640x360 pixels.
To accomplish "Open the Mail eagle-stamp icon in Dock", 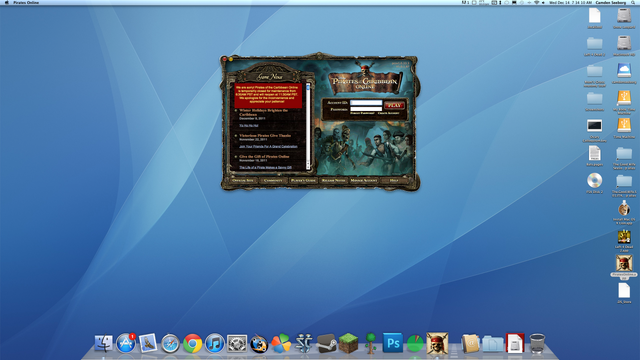I will click(148, 343).
